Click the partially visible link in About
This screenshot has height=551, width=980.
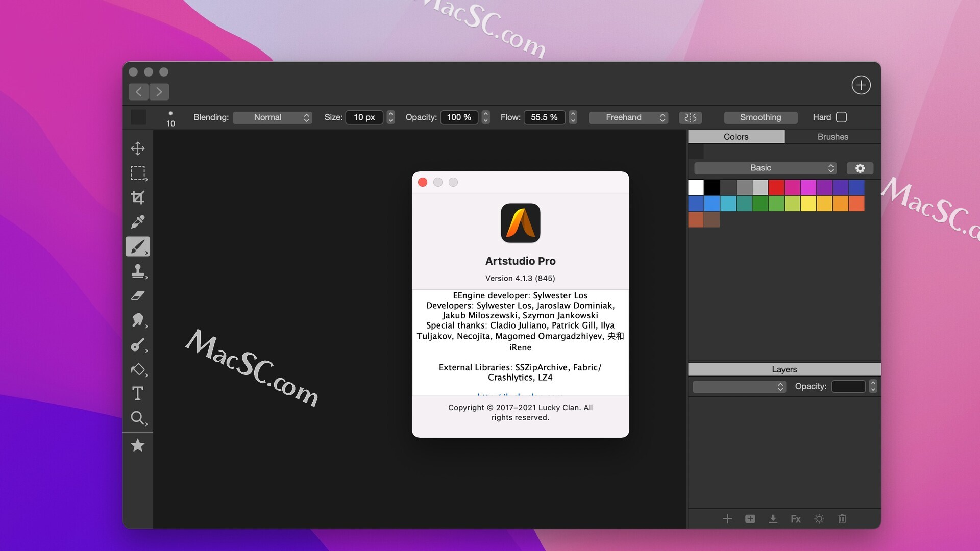click(x=520, y=394)
